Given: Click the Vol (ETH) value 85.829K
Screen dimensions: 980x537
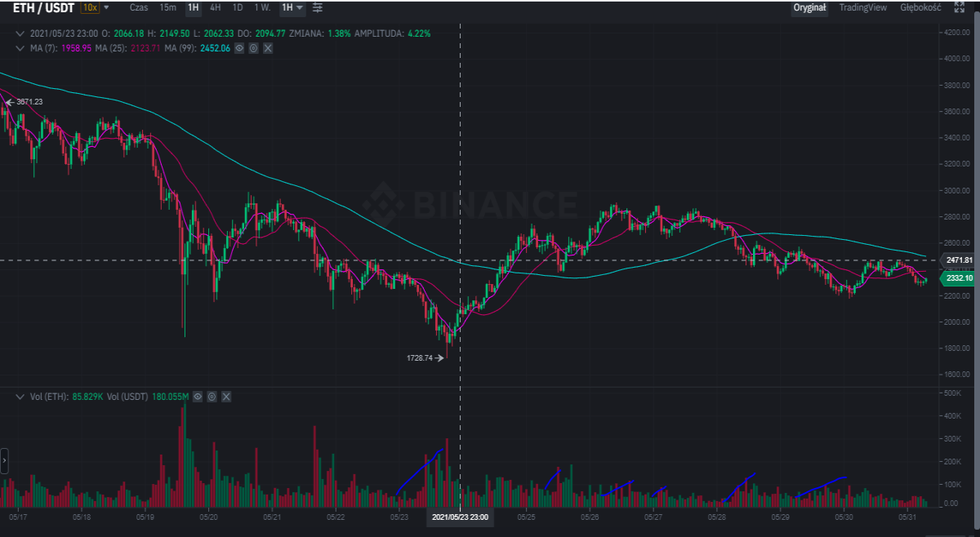Looking at the screenshot, I should click(87, 397).
